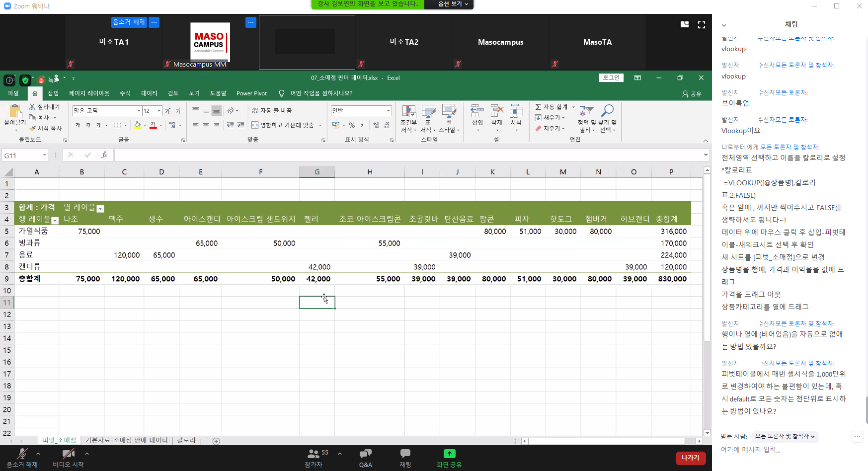Viewport: 868px width, 471px height.
Task: Open the Power Pivot ribbon tab
Action: coord(251,93)
